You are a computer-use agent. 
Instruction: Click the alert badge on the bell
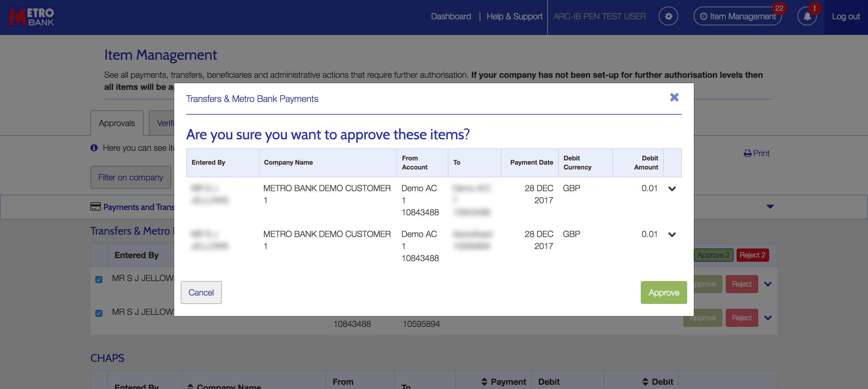(814, 8)
